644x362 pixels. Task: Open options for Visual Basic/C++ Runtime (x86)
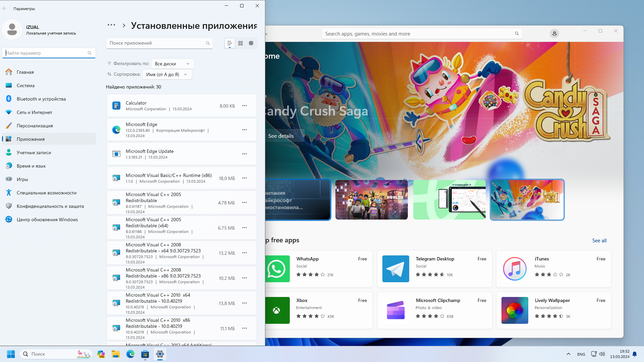[245, 178]
